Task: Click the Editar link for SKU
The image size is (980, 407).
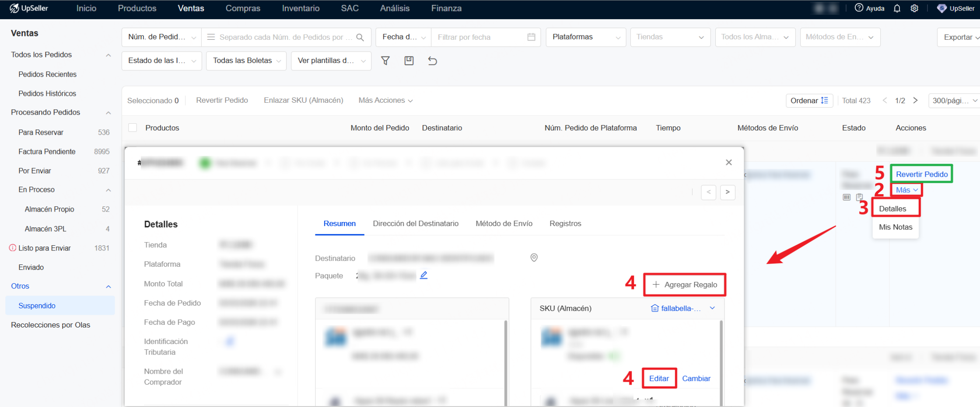Action: (x=659, y=379)
